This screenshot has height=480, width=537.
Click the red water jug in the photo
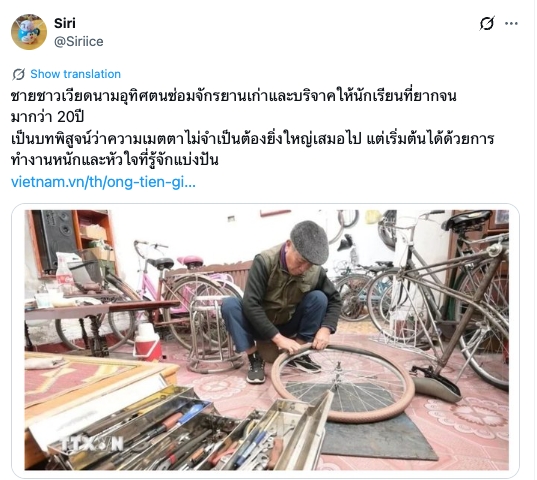pos(148,342)
